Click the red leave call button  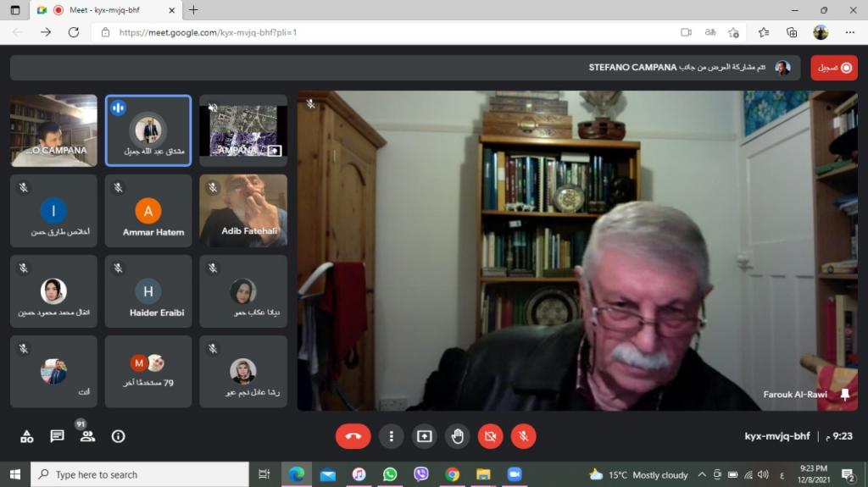click(x=353, y=436)
